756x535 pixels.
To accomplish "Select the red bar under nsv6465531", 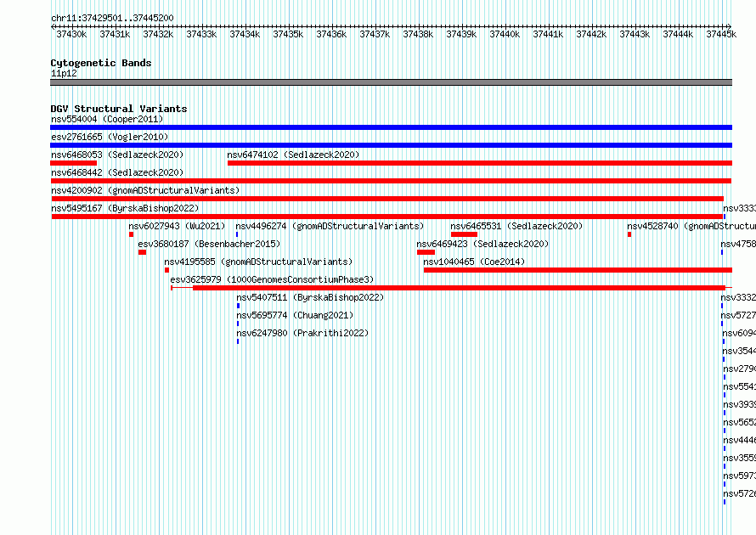I will click(x=464, y=234).
